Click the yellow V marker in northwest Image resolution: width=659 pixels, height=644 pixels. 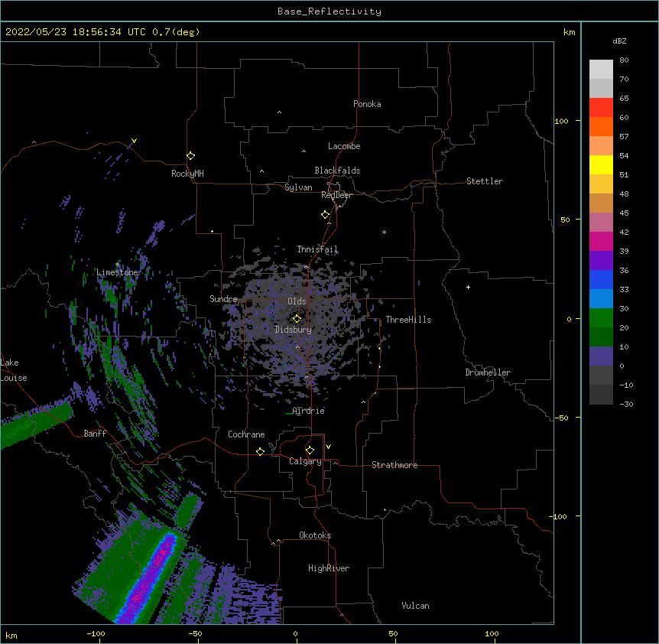click(134, 141)
